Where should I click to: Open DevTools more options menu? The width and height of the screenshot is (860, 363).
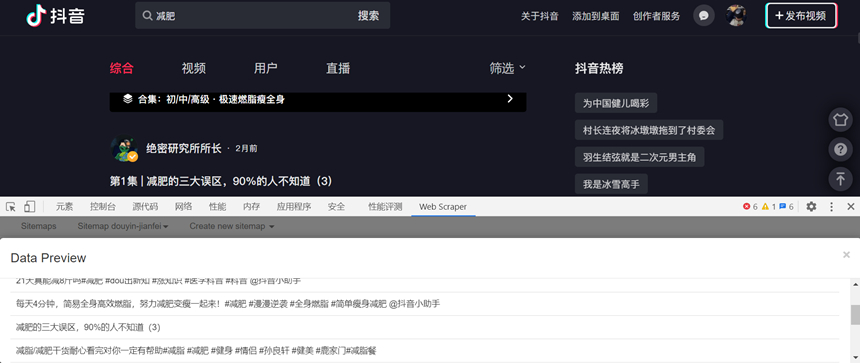831,207
